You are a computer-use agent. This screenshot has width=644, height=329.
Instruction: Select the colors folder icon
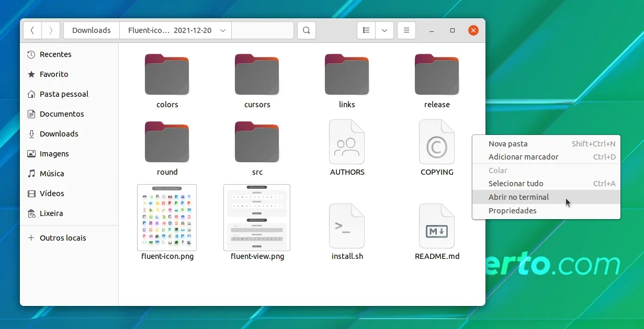167,74
